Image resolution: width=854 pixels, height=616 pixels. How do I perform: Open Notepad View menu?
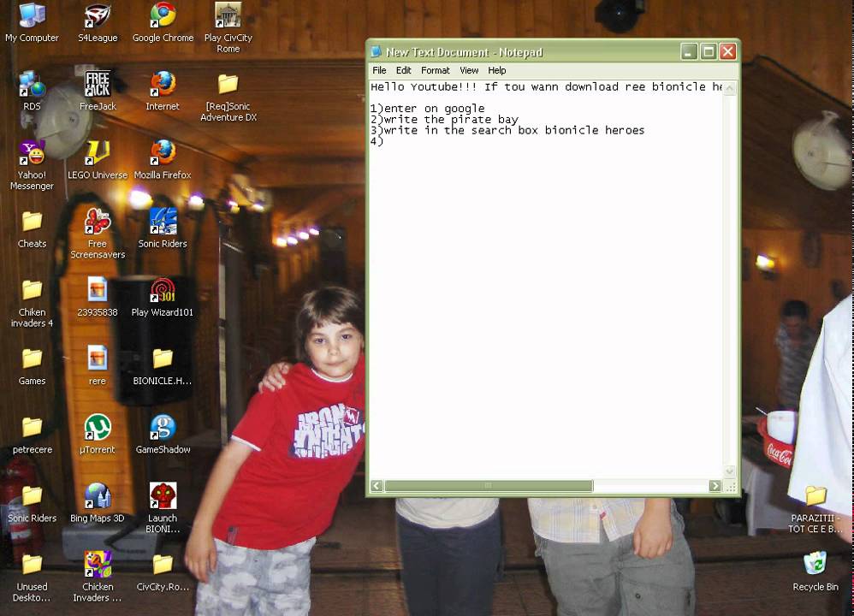coord(469,70)
